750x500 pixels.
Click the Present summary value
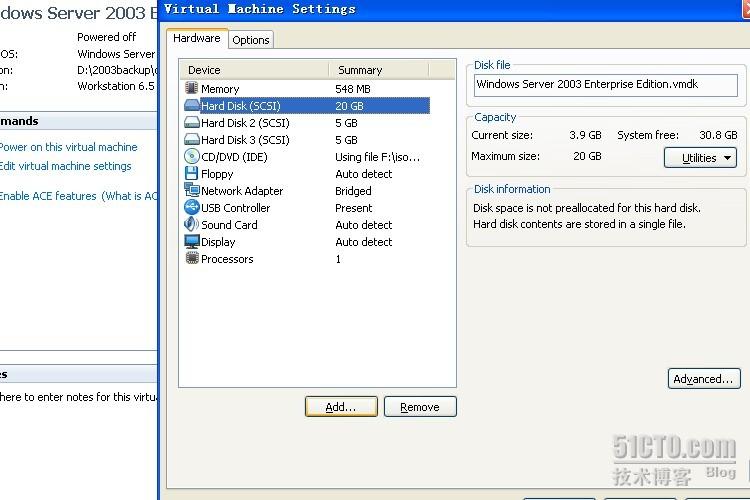coord(354,208)
